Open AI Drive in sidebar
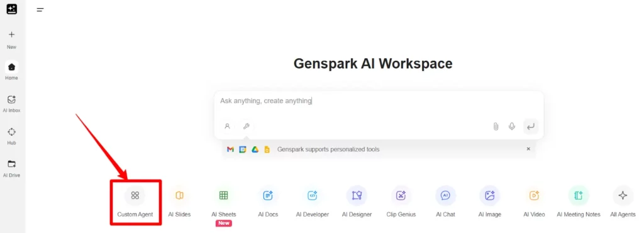This screenshot has width=644, height=233. 11,168
